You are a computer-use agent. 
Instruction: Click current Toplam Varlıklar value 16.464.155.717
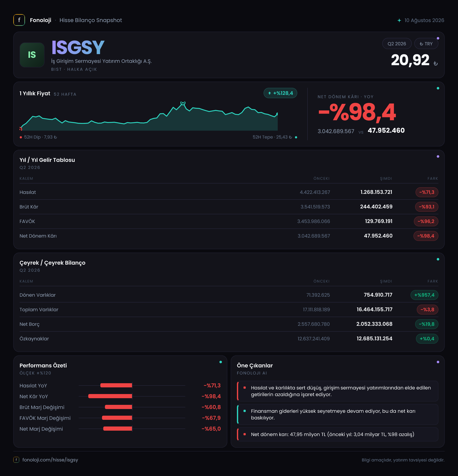(375, 309)
